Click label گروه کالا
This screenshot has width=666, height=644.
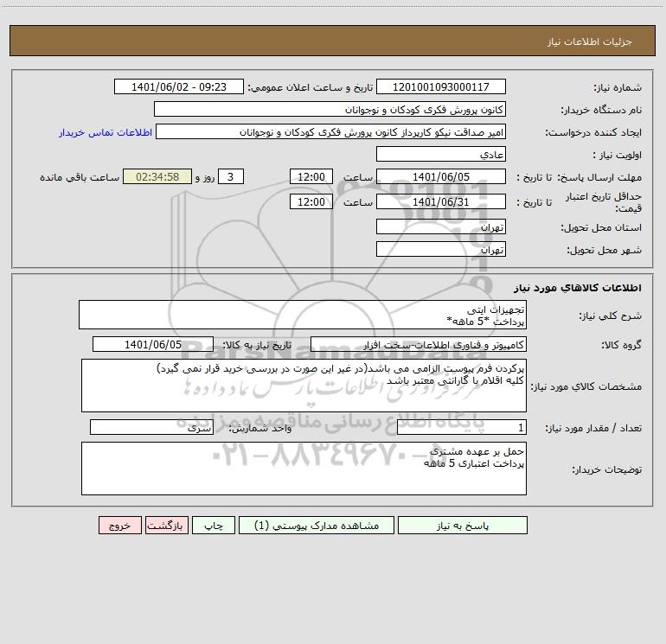[621, 345]
